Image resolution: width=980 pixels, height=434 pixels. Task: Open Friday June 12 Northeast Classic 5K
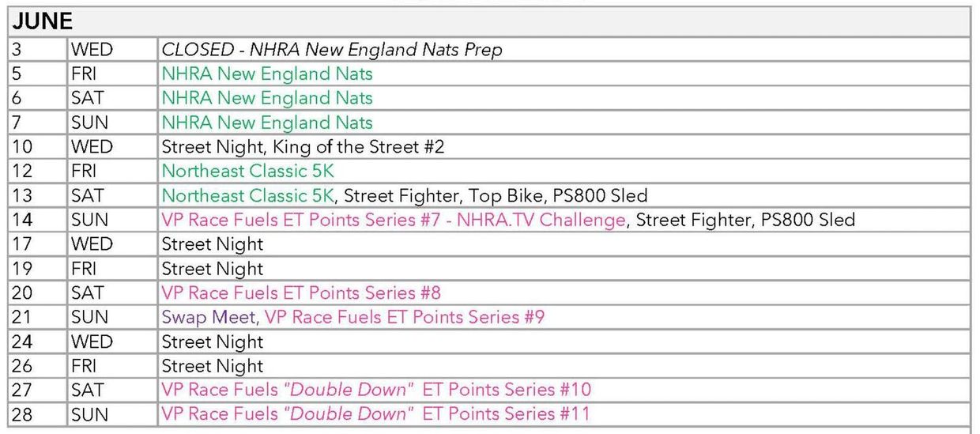(247, 171)
